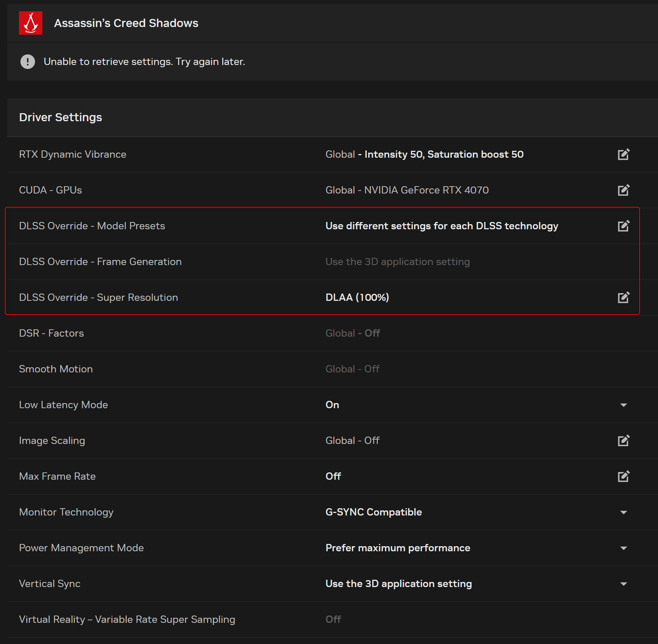Edit the Max Frame Rate setting

623,476
